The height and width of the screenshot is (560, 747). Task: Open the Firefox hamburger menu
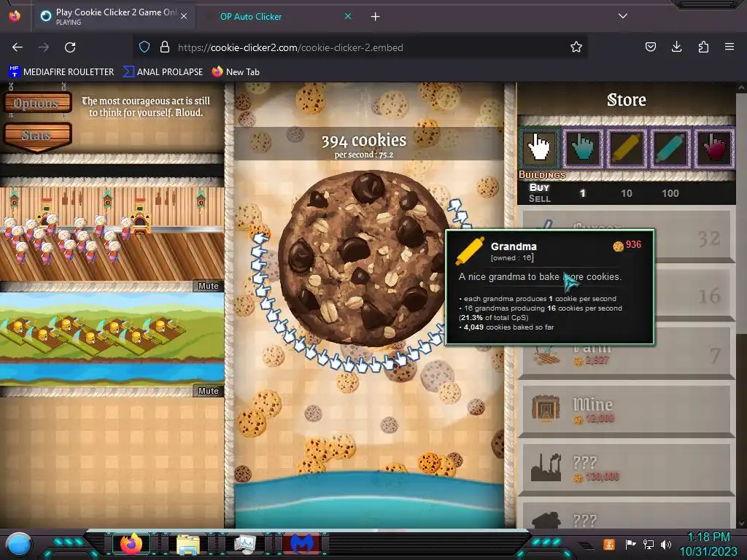[x=729, y=47]
